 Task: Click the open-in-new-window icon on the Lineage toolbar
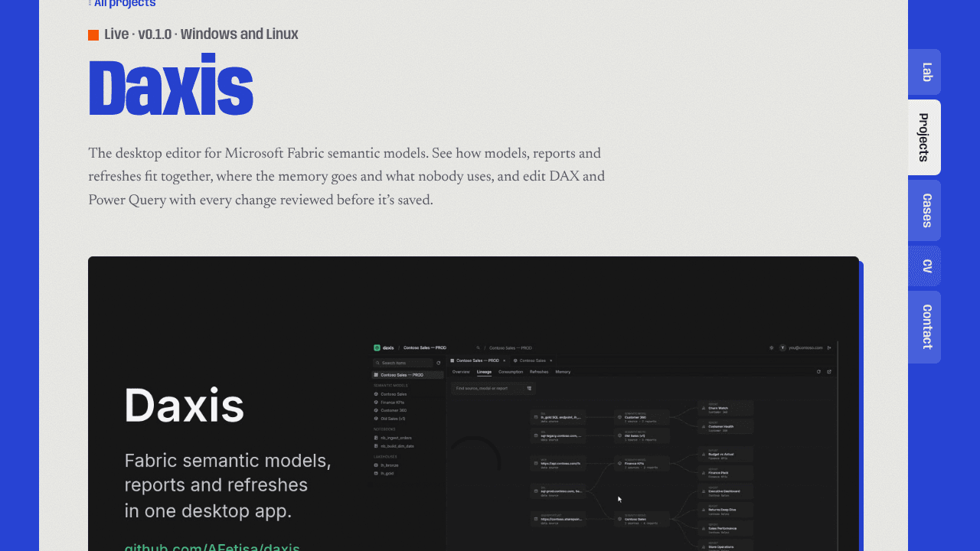pos(829,372)
